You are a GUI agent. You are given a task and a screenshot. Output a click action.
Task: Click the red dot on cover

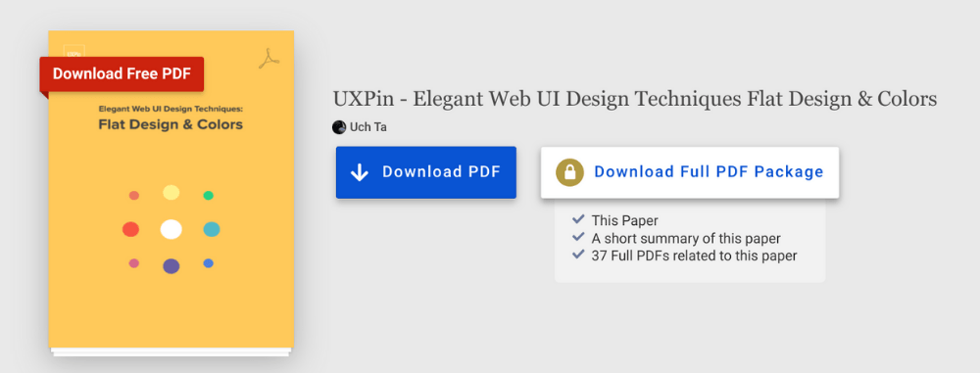130,229
